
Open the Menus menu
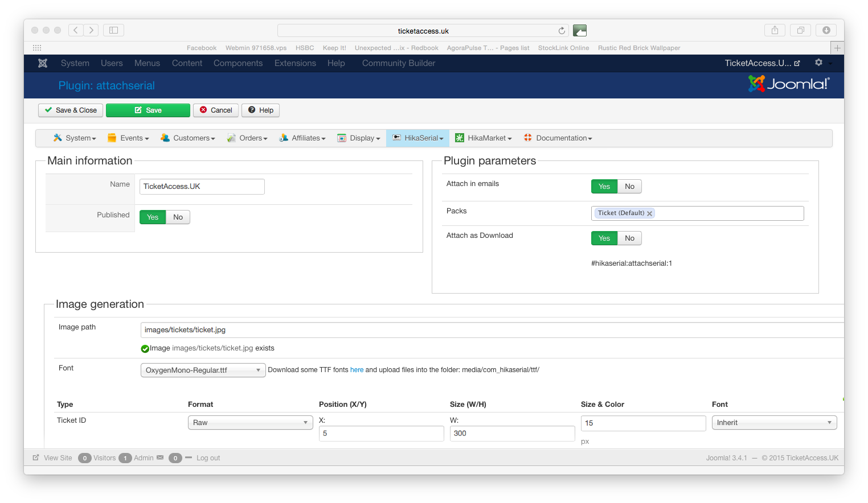tap(147, 63)
